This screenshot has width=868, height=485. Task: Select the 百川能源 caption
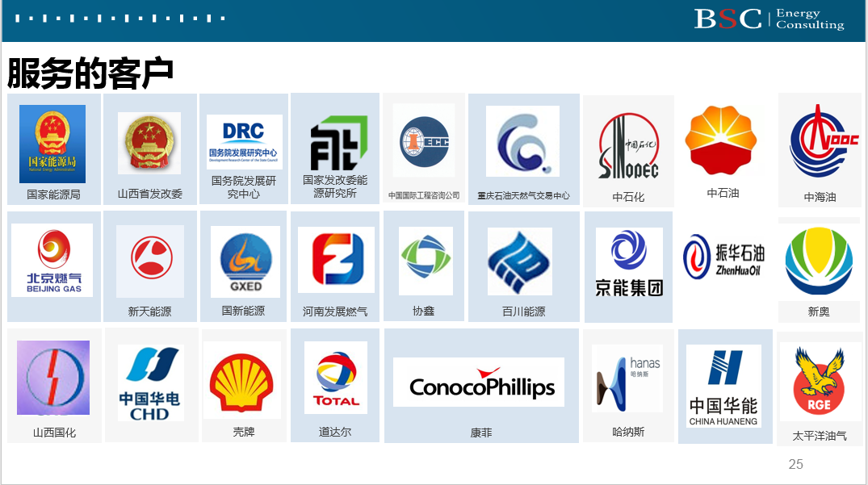(x=524, y=312)
